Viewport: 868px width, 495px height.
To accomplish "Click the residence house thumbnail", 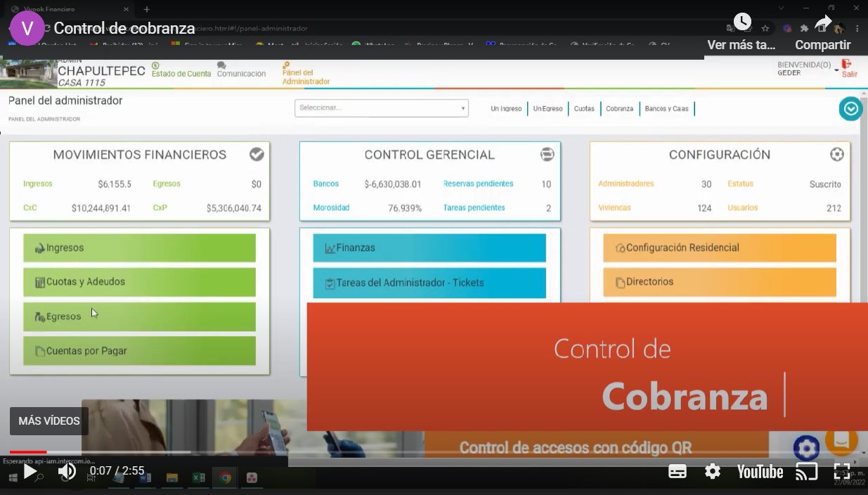I will click(28, 73).
